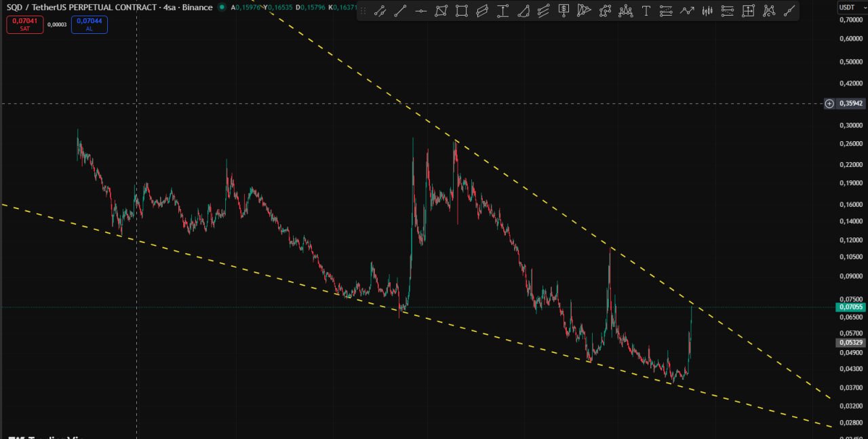
Task: Click the plus icon beside 0,35942 price label
Action: pos(829,104)
